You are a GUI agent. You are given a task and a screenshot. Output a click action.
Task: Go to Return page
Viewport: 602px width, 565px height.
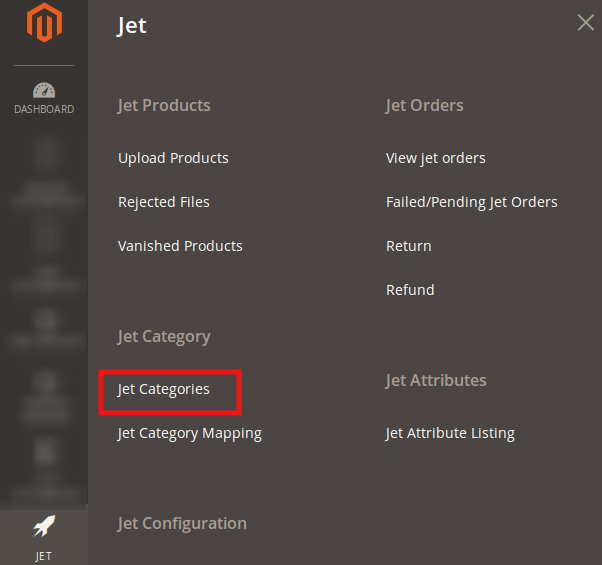tap(408, 246)
